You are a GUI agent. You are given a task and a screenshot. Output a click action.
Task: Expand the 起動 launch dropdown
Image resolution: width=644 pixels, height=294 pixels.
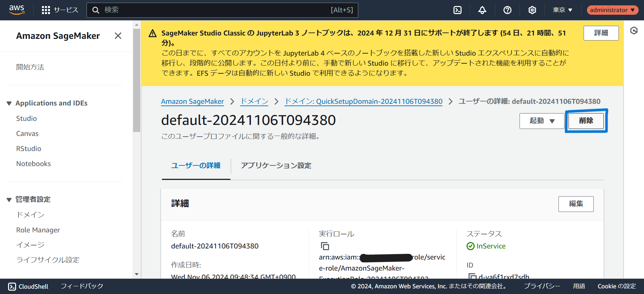542,121
